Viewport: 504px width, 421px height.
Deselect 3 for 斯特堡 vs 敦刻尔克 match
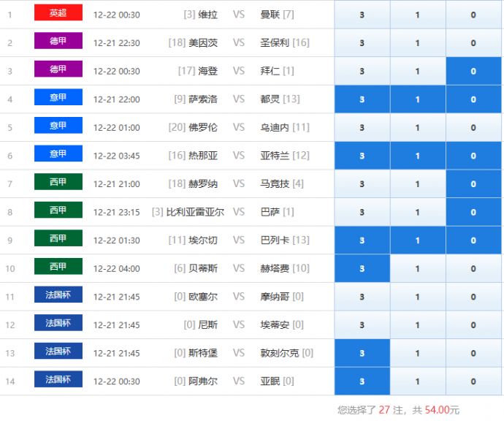point(362,353)
